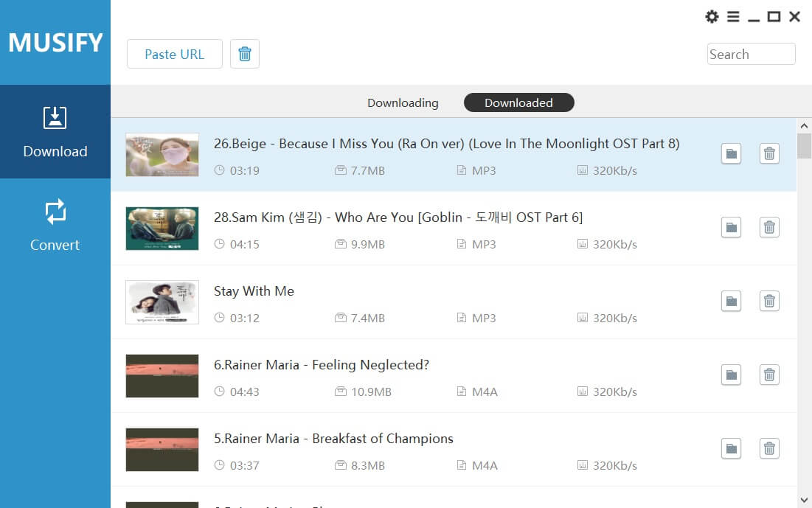Click the Paste URL button
This screenshot has height=508, width=812.
click(175, 54)
